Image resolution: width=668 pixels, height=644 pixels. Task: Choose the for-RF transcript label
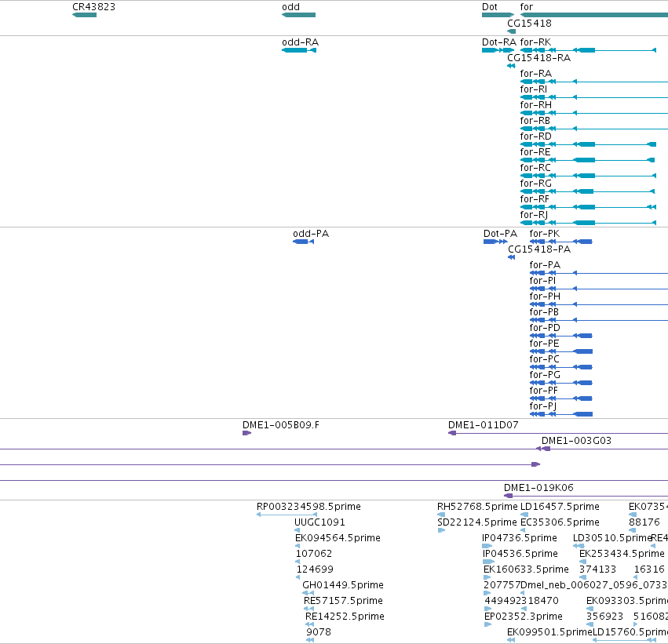[535, 199]
